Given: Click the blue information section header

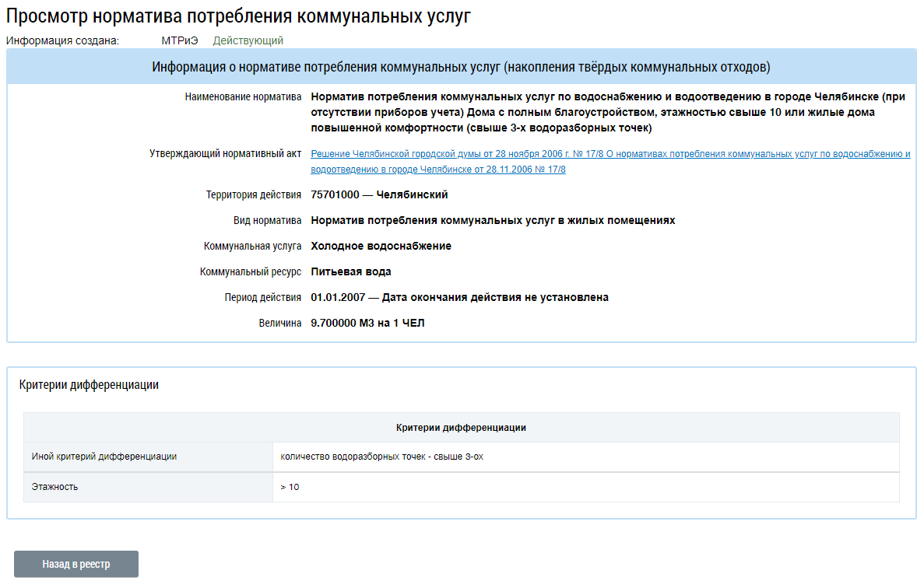Looking at the screenshot, I should [461, 67].
